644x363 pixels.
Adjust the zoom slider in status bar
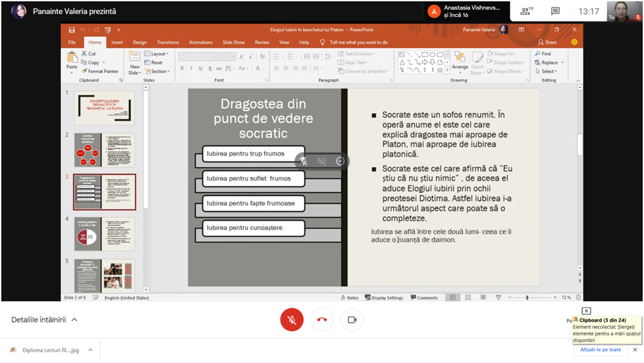coord(527,298)
